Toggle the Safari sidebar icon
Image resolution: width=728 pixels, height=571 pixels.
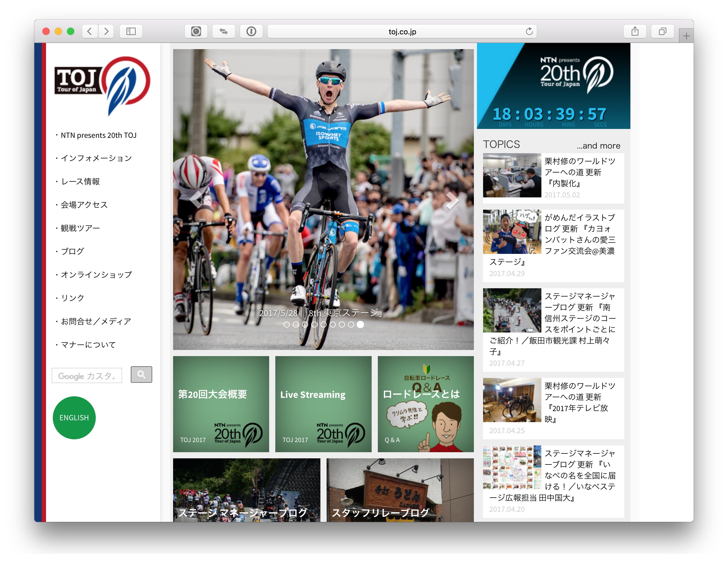(x=131, y=31)
